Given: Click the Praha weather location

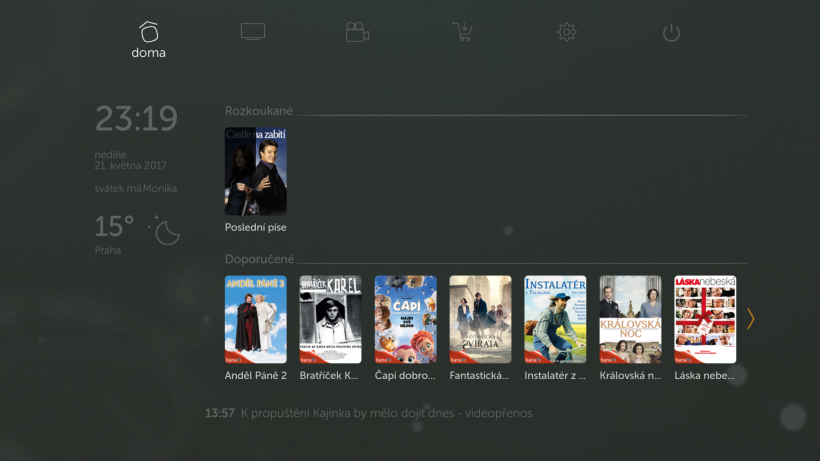Looking at the screenshot, I should point(108,250).
